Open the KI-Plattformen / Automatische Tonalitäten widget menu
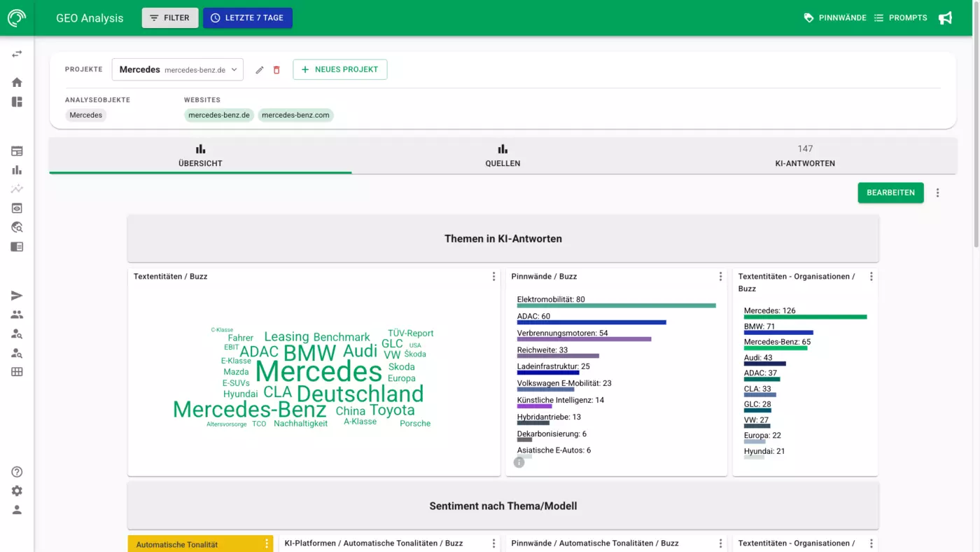The height and width of the screenshot is (552, 980). pyautogui.click(x=493, y=544)
